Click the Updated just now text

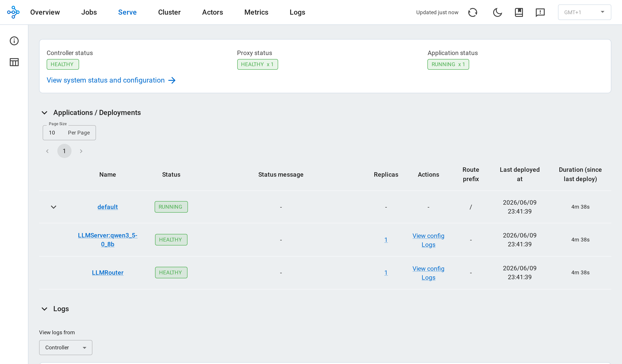click(437, 12)
